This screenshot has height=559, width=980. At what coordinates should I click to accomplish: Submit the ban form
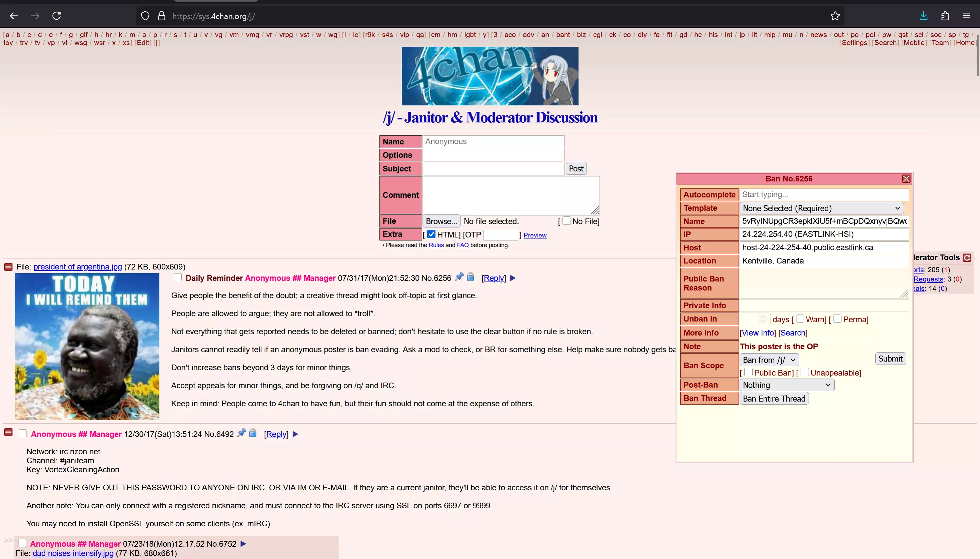coord(890,359)
